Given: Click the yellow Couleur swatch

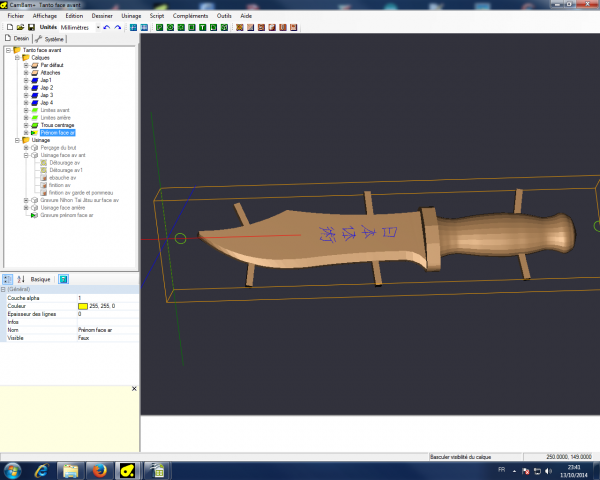Looking at the screenshot, I should pos(83,306).
